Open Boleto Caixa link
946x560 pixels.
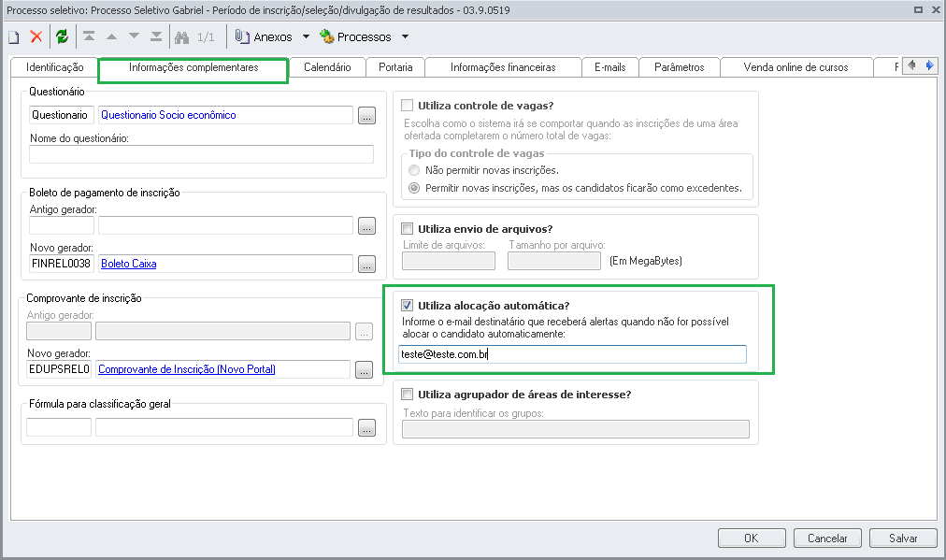(128, 264)
